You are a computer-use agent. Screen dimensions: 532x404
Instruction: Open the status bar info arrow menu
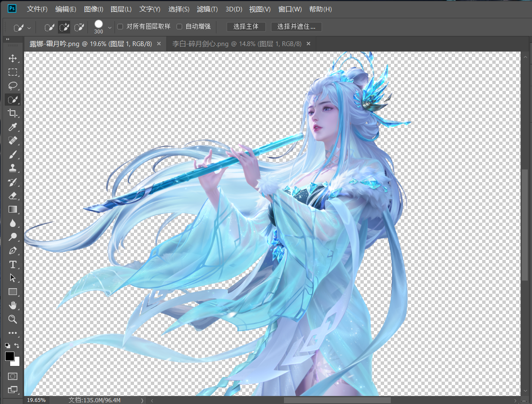tap(142, 400)
